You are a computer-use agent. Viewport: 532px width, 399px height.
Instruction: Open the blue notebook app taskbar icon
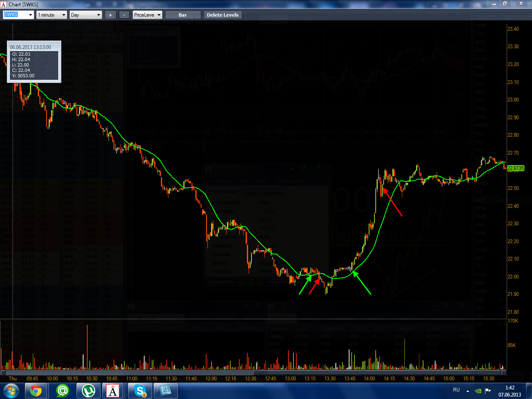166,391
